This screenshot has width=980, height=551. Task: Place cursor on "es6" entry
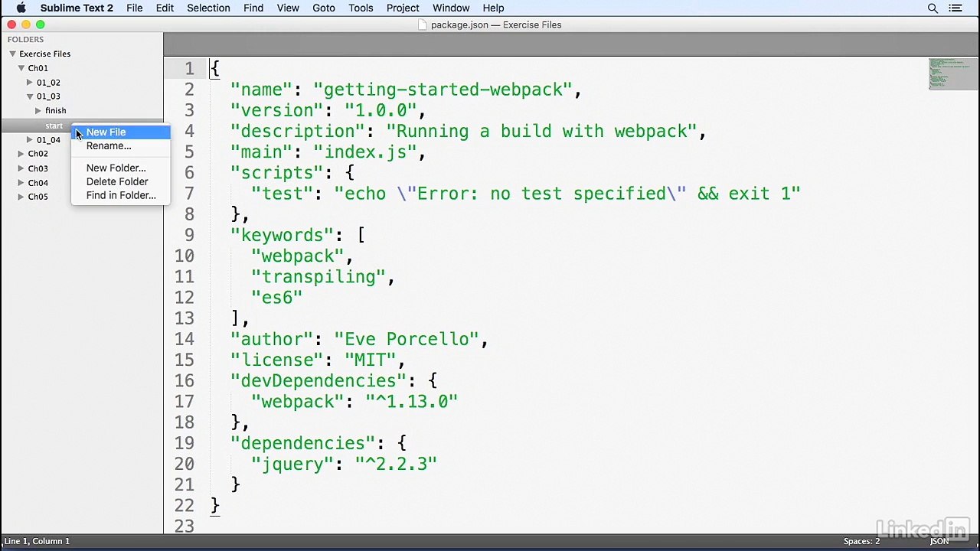pos(277,298)
